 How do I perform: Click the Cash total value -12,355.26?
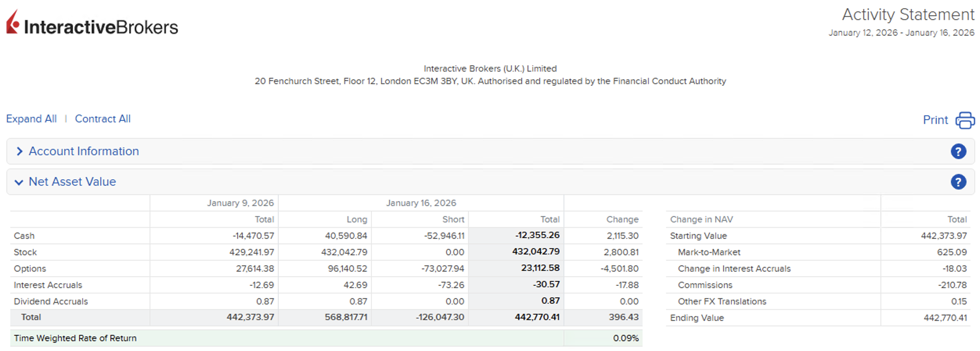click(x=537, y=235)
